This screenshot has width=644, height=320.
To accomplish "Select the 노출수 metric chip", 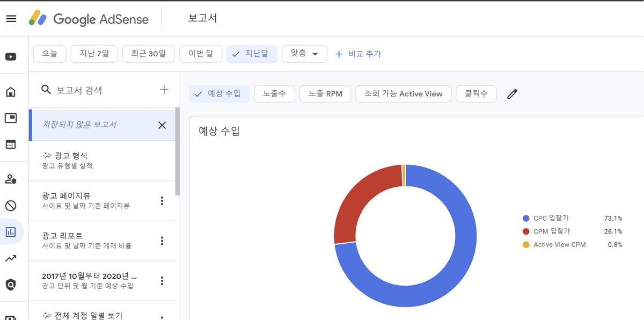I will (x=274, y=93).
